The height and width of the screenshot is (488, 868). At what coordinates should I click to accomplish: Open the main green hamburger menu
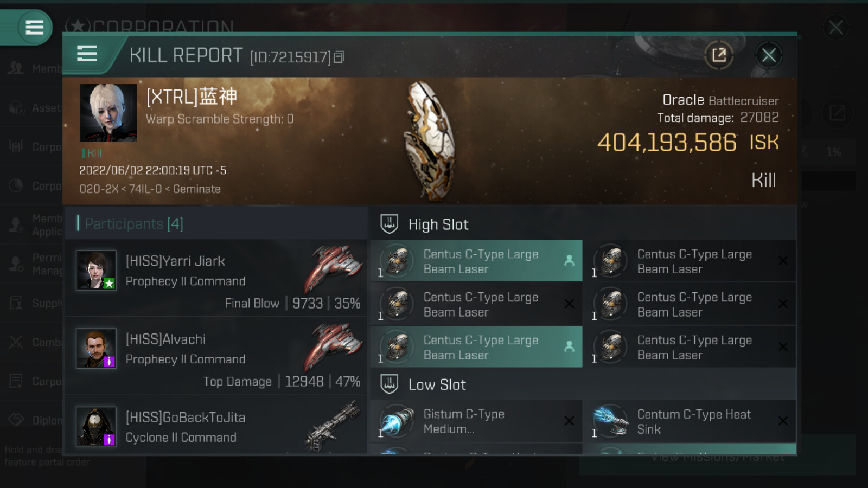point(34,27)
